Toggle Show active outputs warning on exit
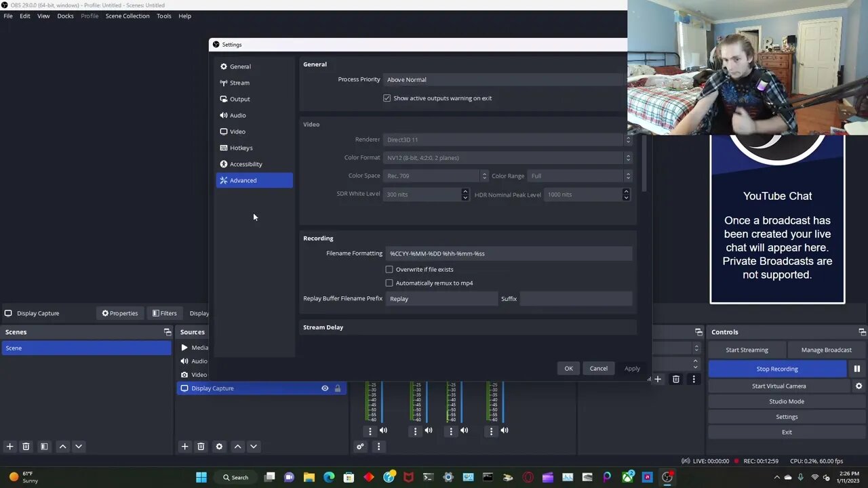The width and height of the screenshot is (868, 488). pyautogui.click(x=387, y=98)
